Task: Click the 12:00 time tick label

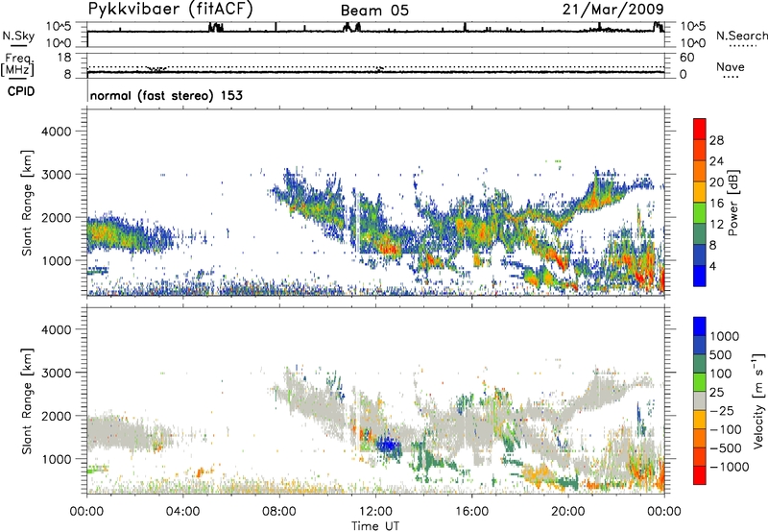Action: pos(375,512)
